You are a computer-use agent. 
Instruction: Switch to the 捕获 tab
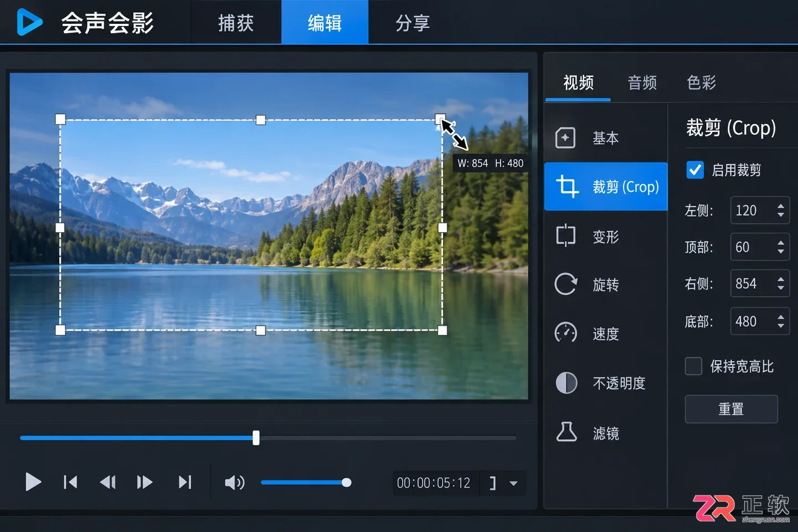tap(236, 23)
